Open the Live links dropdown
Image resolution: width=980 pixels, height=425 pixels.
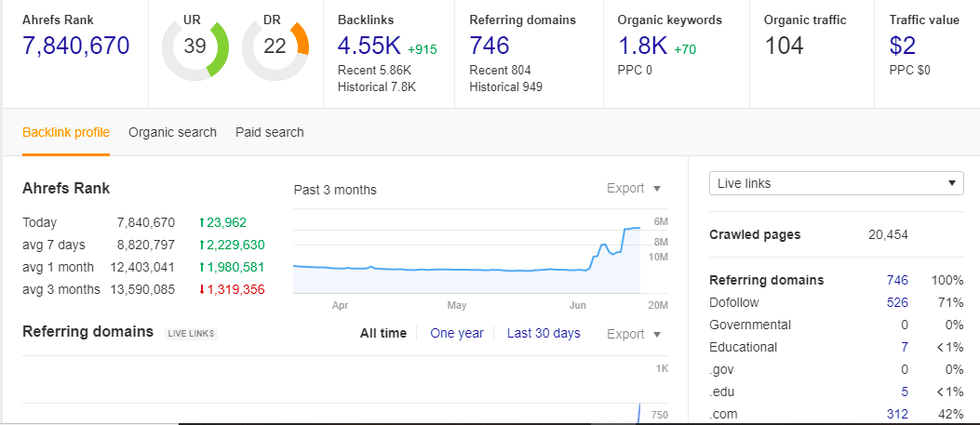point(836,183)
